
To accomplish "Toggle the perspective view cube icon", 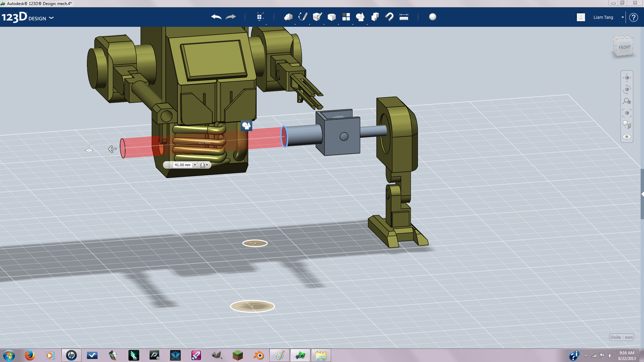I will pyautogui.click(x=627, y=125).
